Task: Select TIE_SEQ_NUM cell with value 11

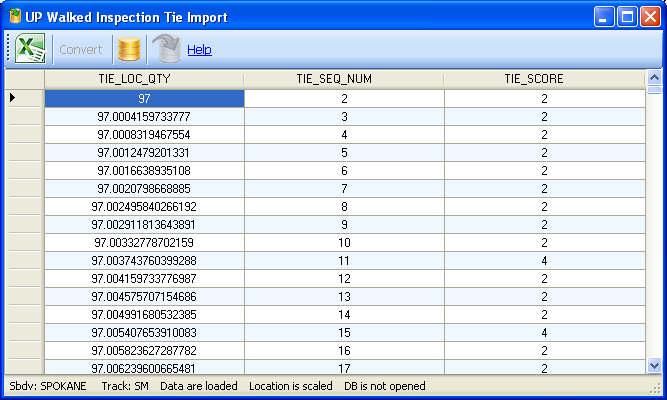Action: pos(344,260)
